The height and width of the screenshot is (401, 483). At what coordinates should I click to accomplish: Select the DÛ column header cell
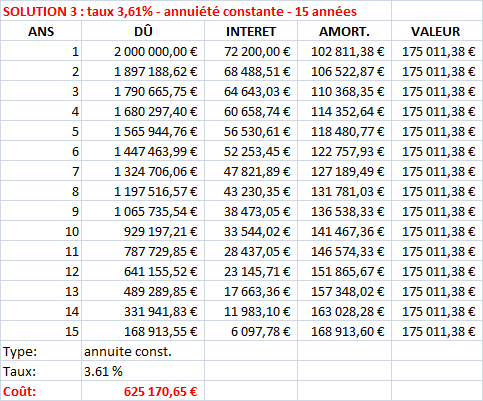pos(143,31)
